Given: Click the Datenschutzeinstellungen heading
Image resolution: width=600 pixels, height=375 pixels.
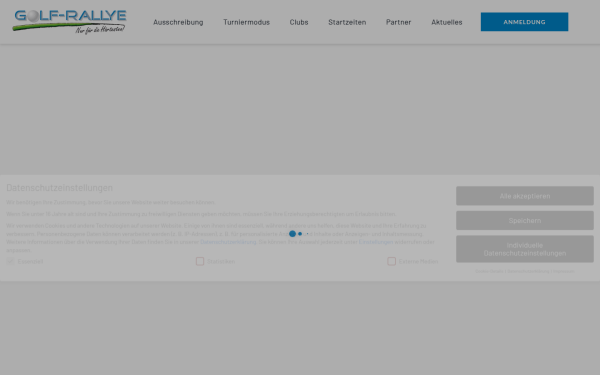Looking at the screenshot, I should click(x=59, y=188).
